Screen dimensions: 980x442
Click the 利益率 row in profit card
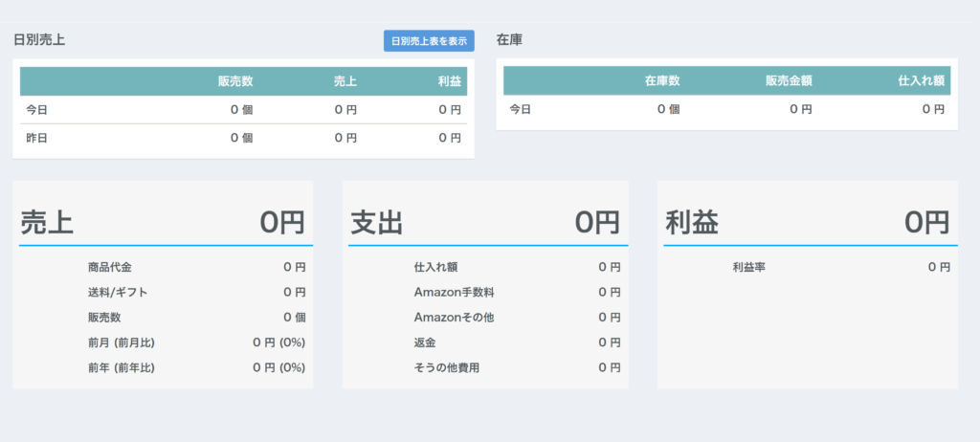tap(748, 267)
